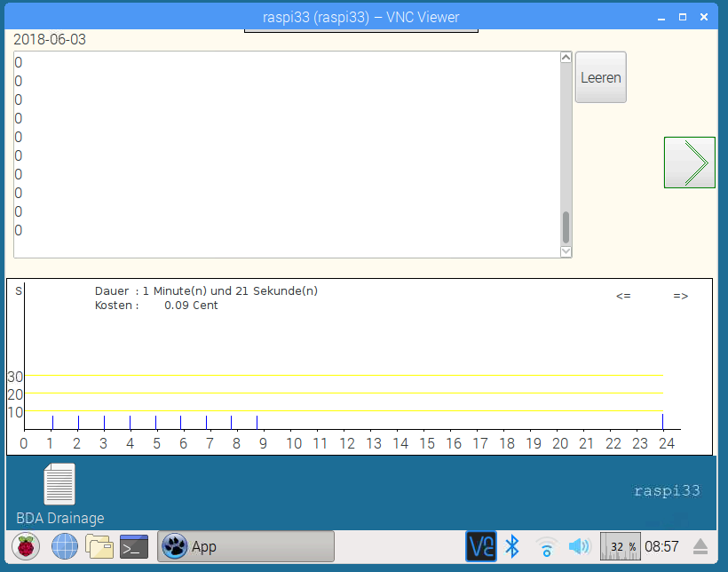Viewport: 728px width, 572px height.
Task: Click the Kosten 0.09 Cent text
Action: (156, 306)
